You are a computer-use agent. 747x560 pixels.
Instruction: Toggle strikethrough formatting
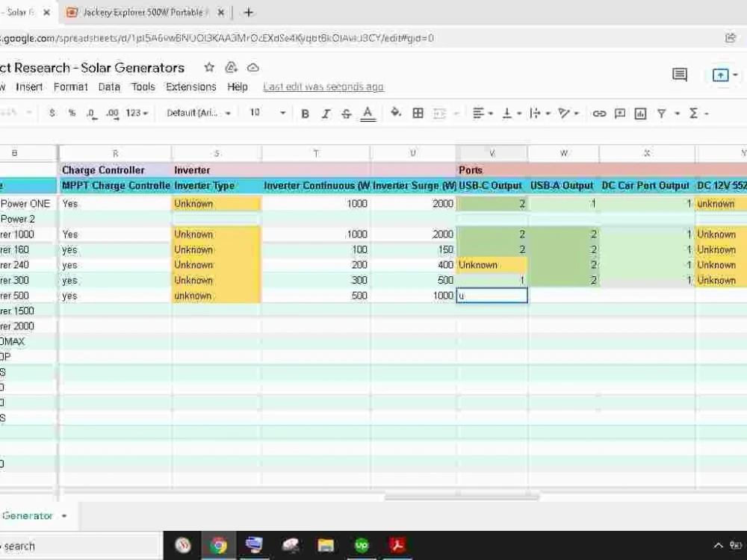[x=347, y=113]
